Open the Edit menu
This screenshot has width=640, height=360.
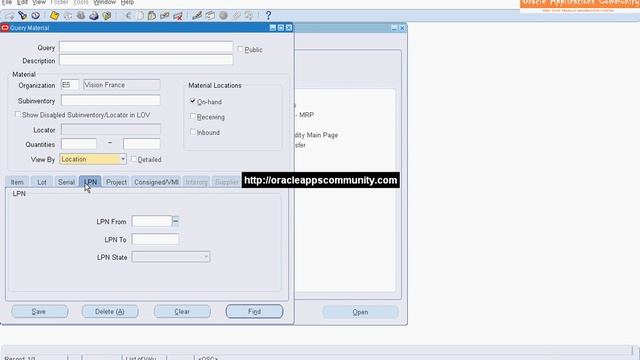coord(22,2)
